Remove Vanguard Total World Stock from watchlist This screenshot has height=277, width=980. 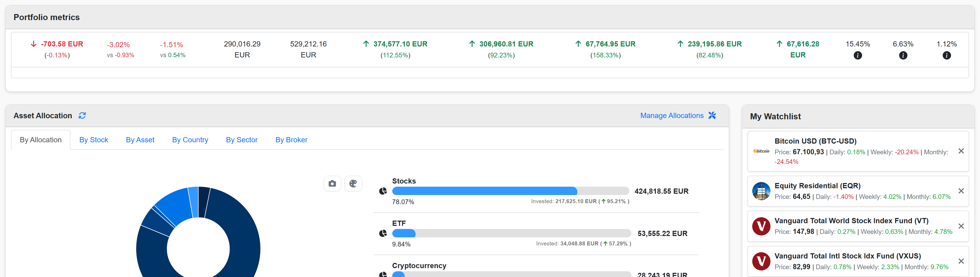[961, 226]
